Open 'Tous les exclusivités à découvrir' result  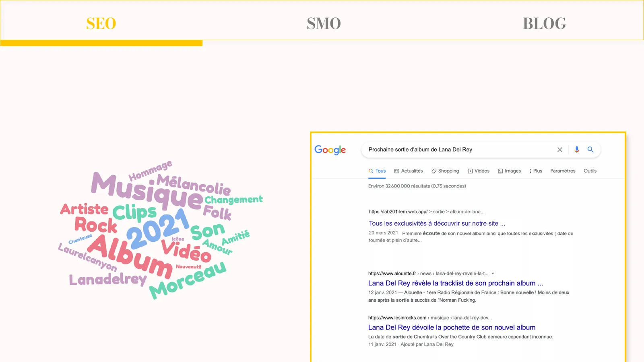[x=437, y=223]
